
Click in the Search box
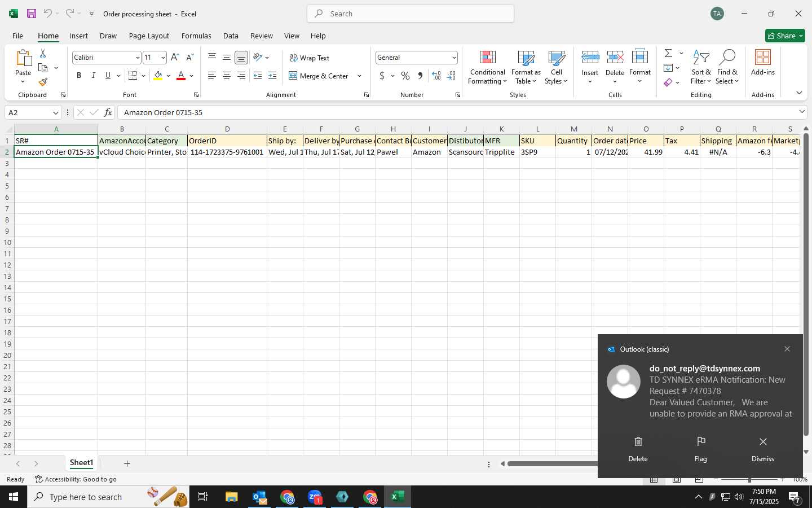coord(411,14)
